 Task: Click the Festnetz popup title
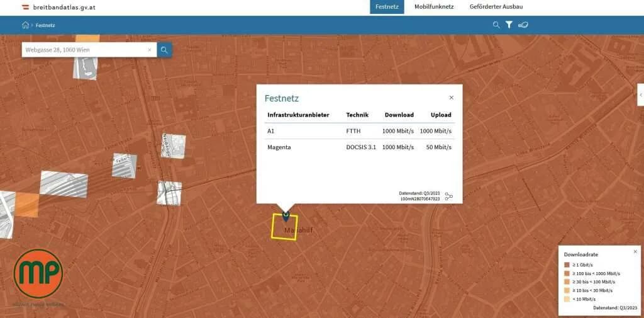tap(281, 98)
